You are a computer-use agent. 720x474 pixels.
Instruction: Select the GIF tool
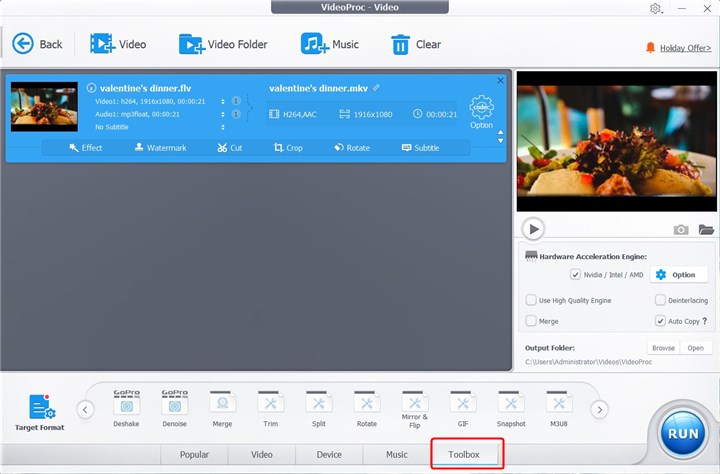463,408
